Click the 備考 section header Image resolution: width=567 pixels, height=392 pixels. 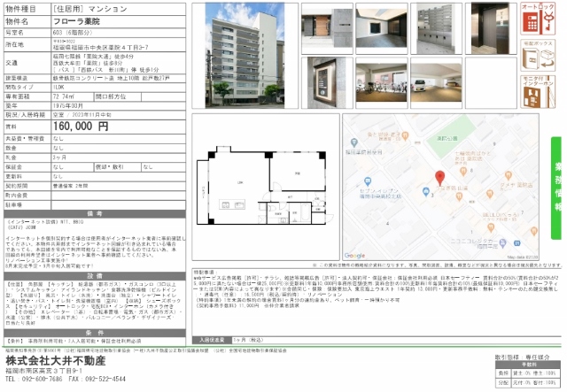click(x=95, y=214)
